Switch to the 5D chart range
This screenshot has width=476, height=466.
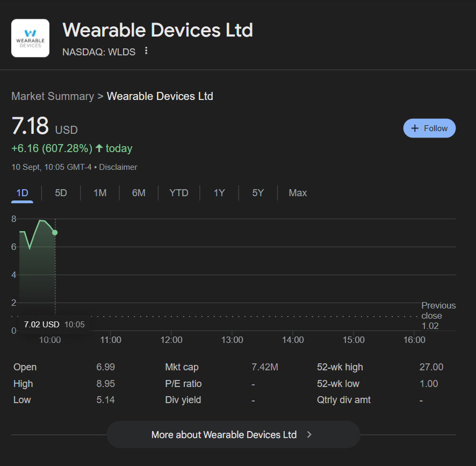click(x=61, y=193)
